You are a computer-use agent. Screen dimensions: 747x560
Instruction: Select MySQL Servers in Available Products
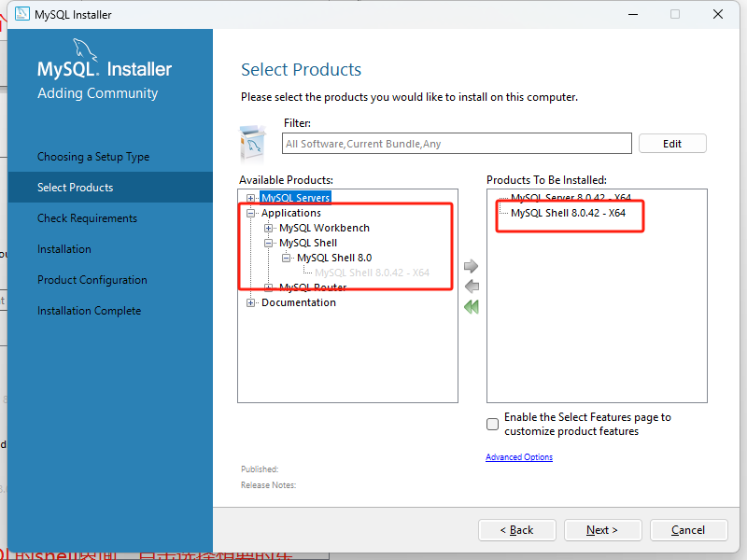tap(295, 198)
